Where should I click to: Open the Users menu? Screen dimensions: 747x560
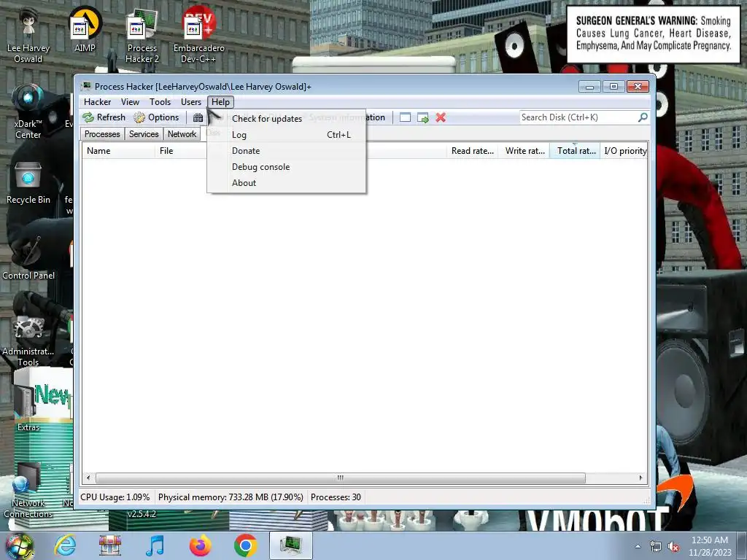(191, 102)
